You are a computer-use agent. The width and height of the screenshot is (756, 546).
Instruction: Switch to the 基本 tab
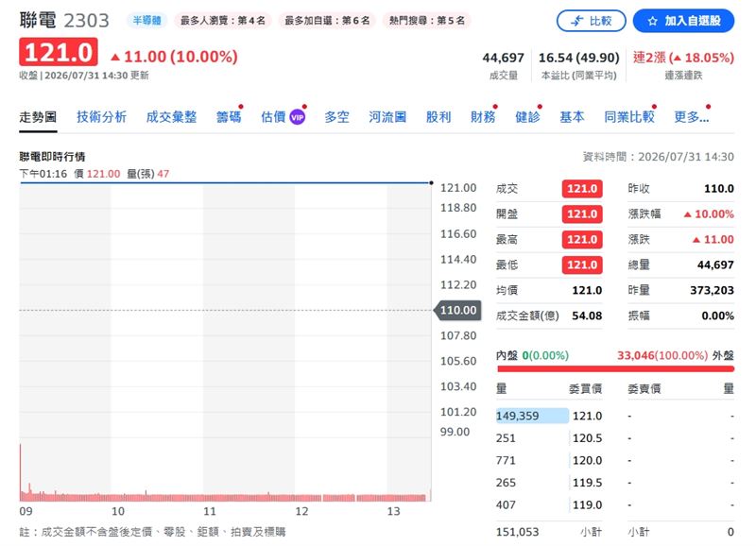(x=572, y=117)
